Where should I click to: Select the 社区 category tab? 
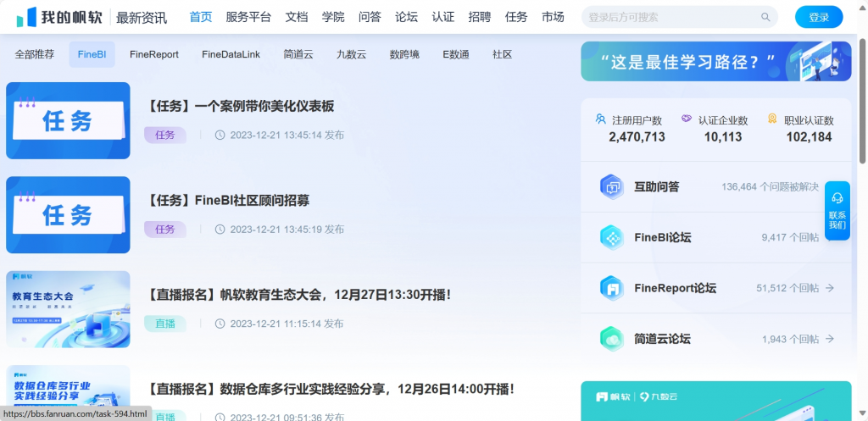[x=502, y=54]
